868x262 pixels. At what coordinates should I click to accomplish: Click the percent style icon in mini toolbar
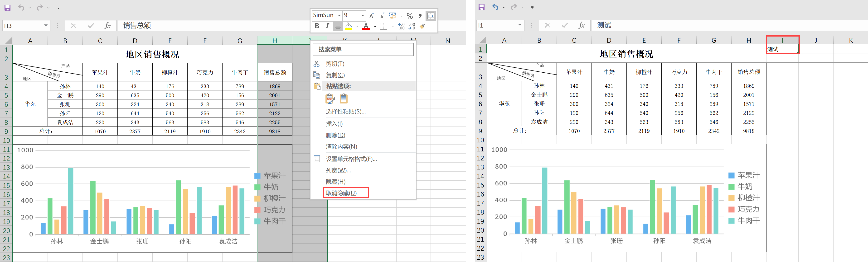[410, 16]
